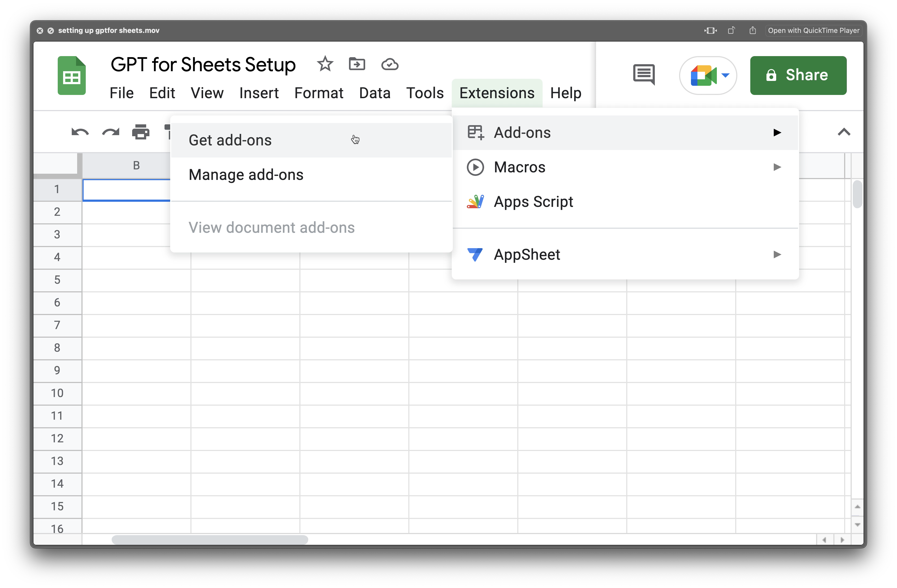
Task: Open Apps Script from Extensions menu
Action: pyautogui.click(x=533, y=202)
